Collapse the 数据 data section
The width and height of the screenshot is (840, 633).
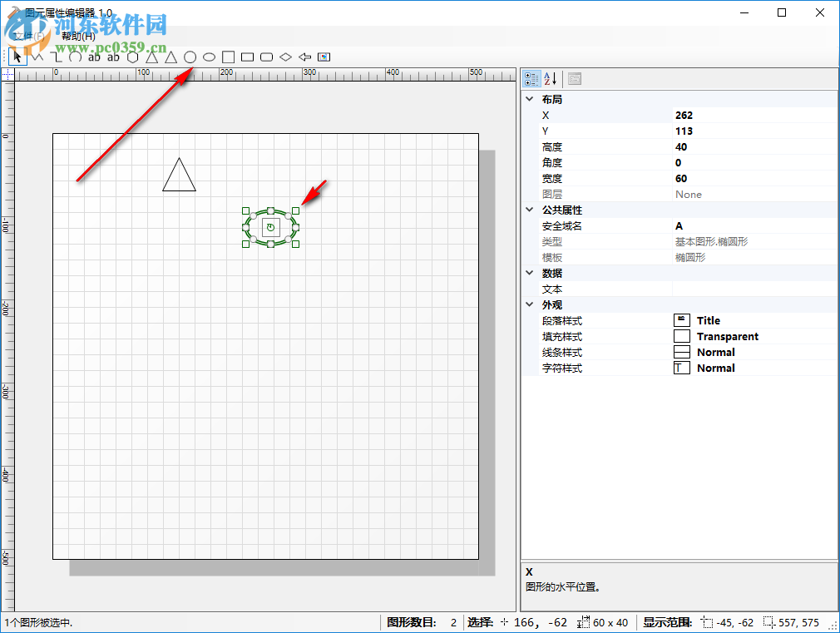click(x=530, y=272)
